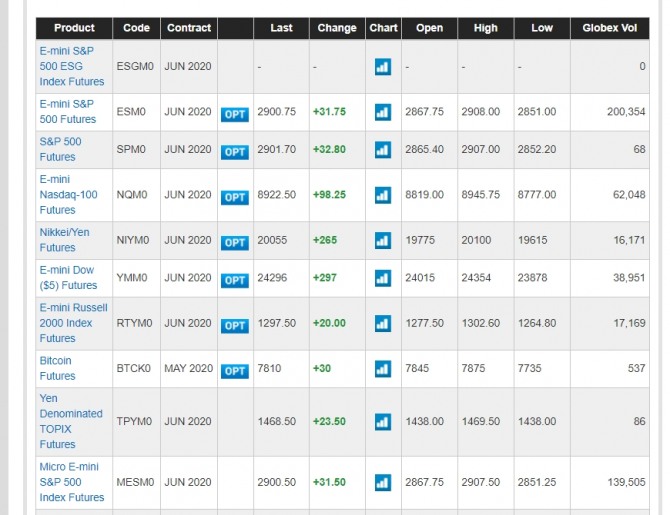
Task: Open E-mini S&P 500 ESG Index Futures link
Action: [x=71, y=65]
